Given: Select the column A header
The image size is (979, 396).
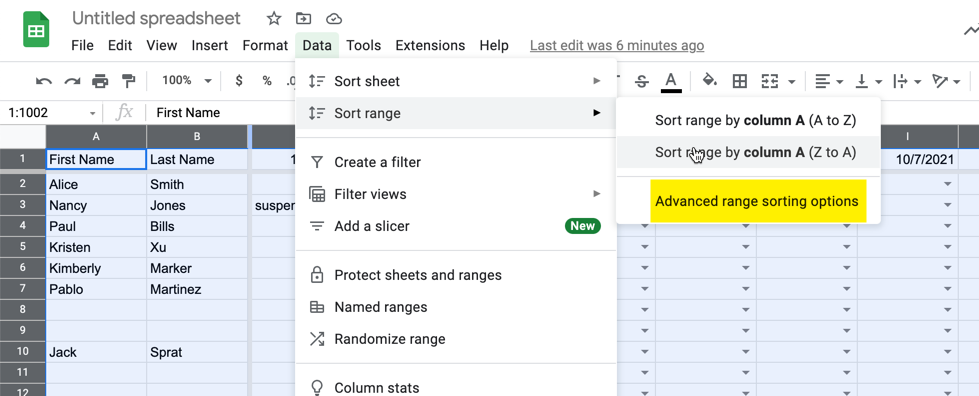Looking at the screenshot, I should coord(96,137).
